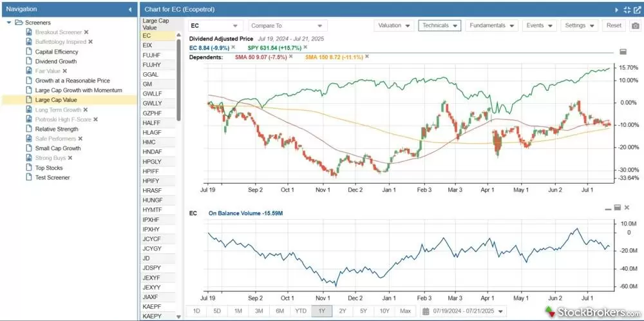Open Growth at a Reasonable Price screener
This screenshot has height=321, width=644.
[x=72, y=81]
